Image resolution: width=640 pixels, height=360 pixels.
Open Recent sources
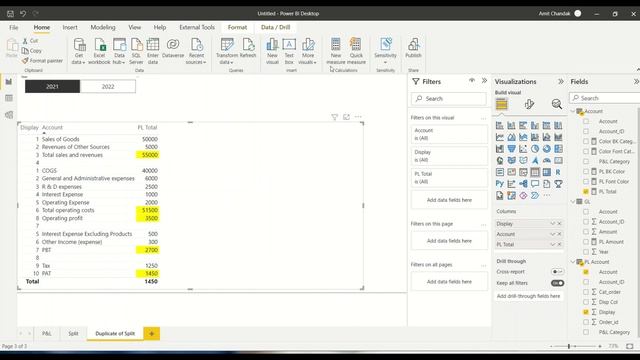pos(196,51)
